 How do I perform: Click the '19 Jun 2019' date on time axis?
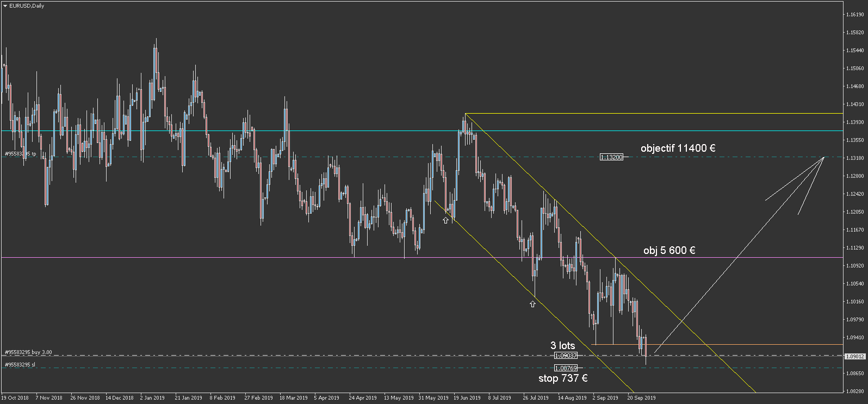click(467, 398)
